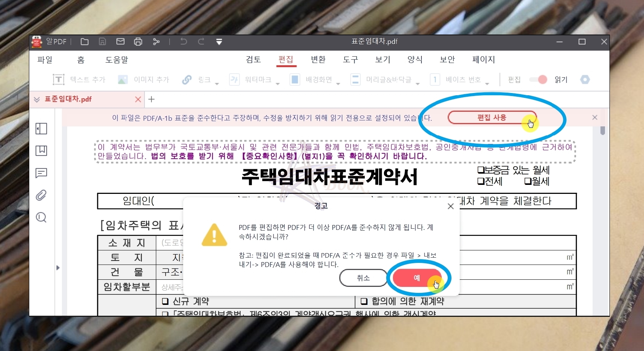
Task: Click the 이미지 추가 tool
Action: [x=143, y=79]
